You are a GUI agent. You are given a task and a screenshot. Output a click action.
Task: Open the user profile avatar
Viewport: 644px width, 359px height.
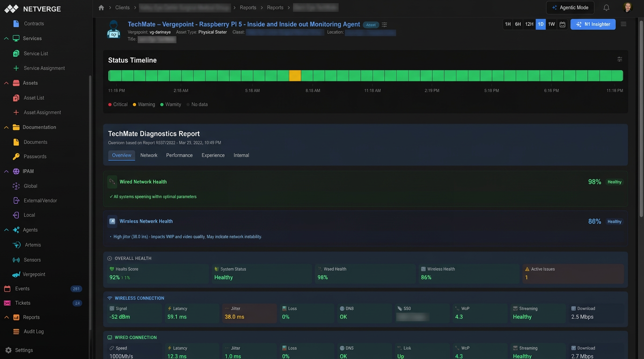(x=628, y=7)
